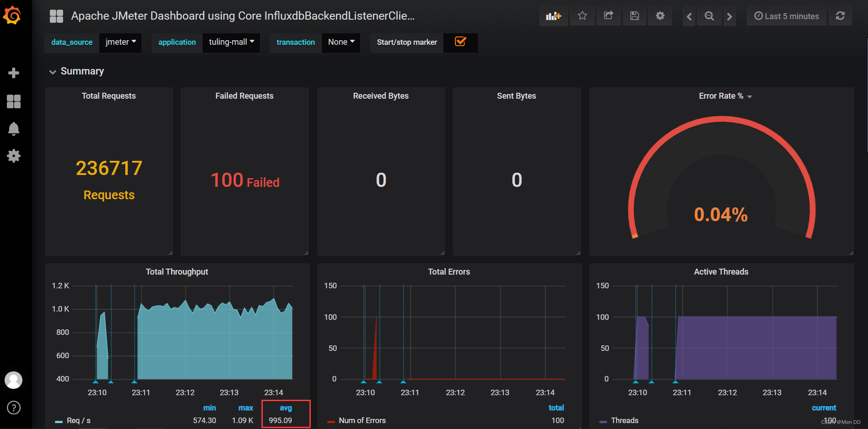The height and width of the screenshot is (429, 868).
Task: Click Received Bytes value 0
Action: (x=381, y=180)
